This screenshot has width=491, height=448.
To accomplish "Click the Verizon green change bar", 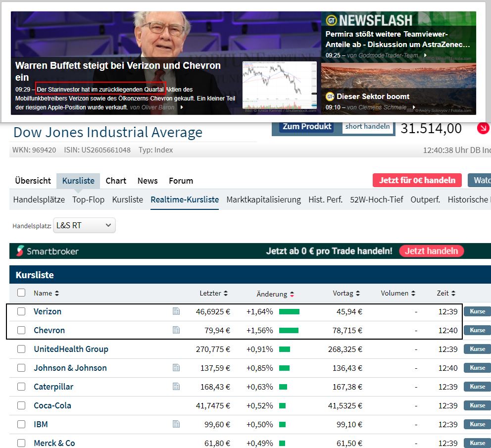I will [x=289, y=311].
